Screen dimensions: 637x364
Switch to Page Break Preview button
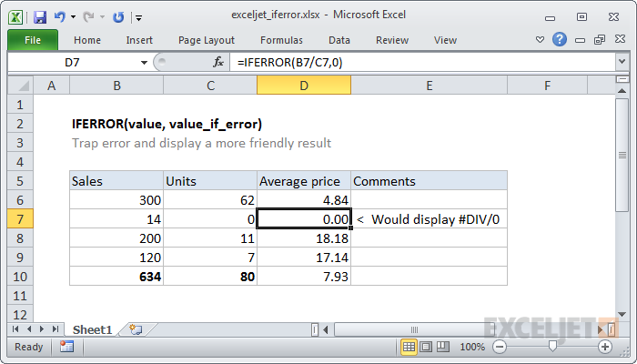click(x=443, y=347)
